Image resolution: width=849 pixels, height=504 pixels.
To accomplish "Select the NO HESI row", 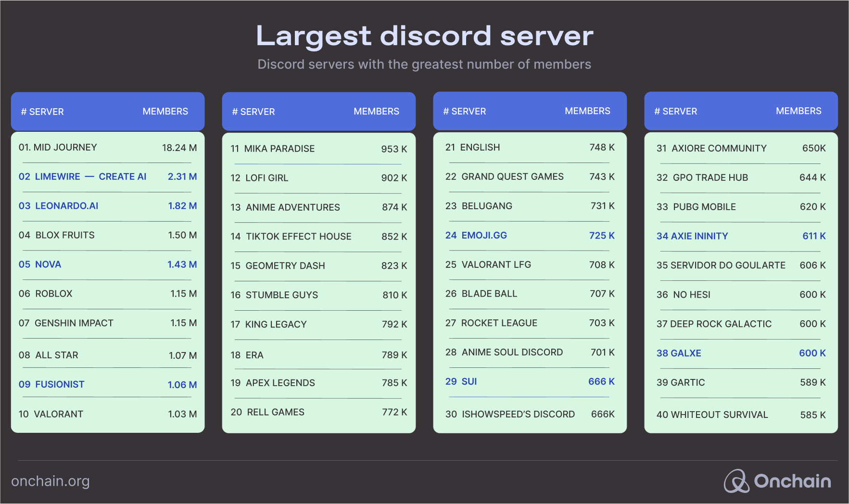I will [741, 295].
